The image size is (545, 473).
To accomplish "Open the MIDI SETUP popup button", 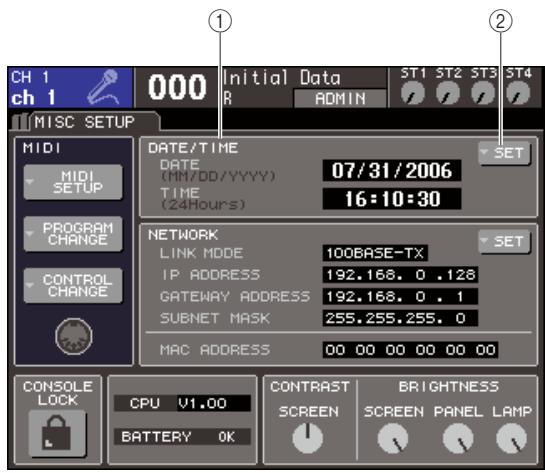I will pos(73,182).
